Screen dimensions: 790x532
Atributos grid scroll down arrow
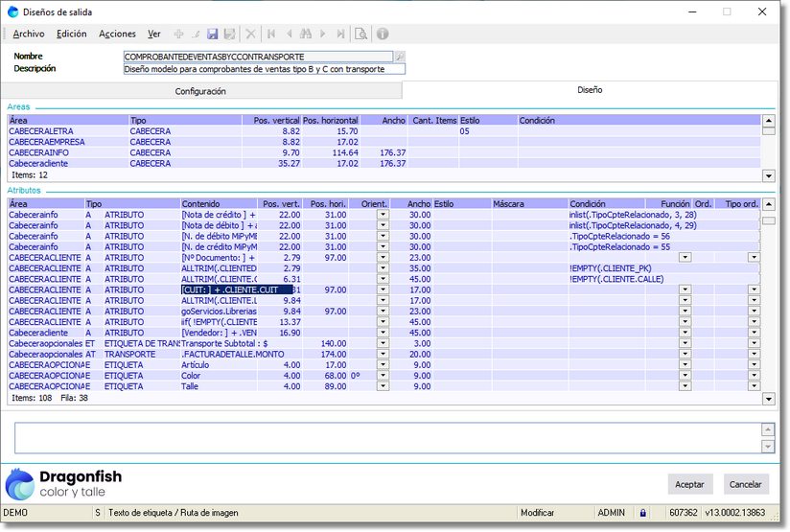(768, 399)
